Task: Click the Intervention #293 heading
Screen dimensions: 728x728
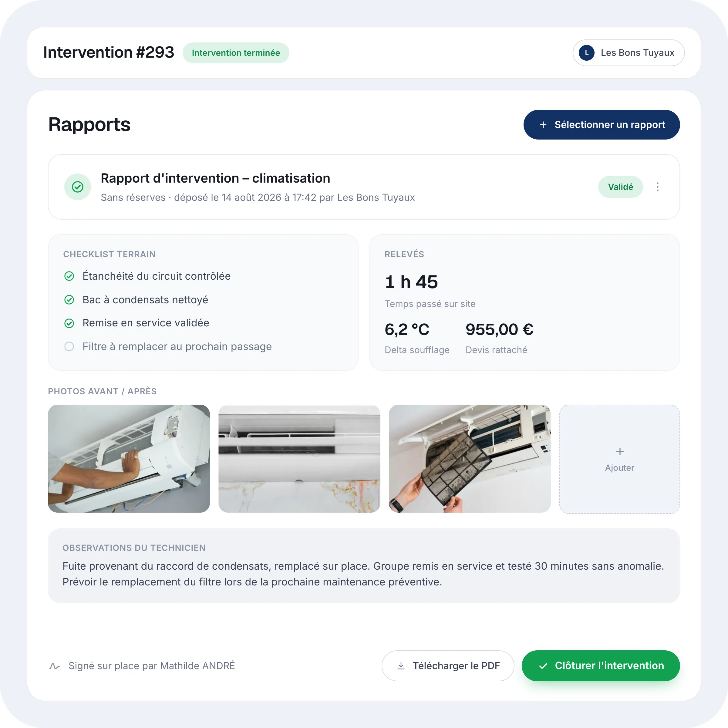Action: (109, 52)
